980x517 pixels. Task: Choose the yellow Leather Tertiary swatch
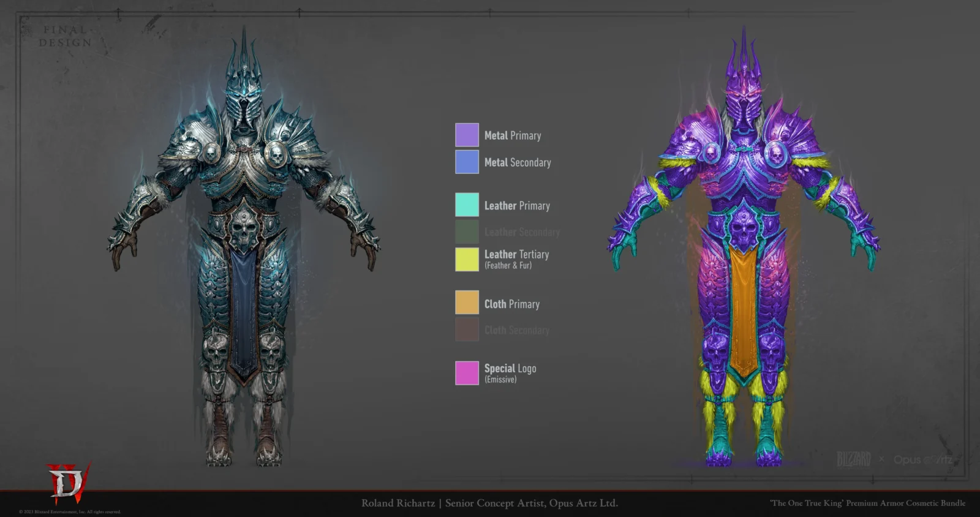(x=467, y=259)
